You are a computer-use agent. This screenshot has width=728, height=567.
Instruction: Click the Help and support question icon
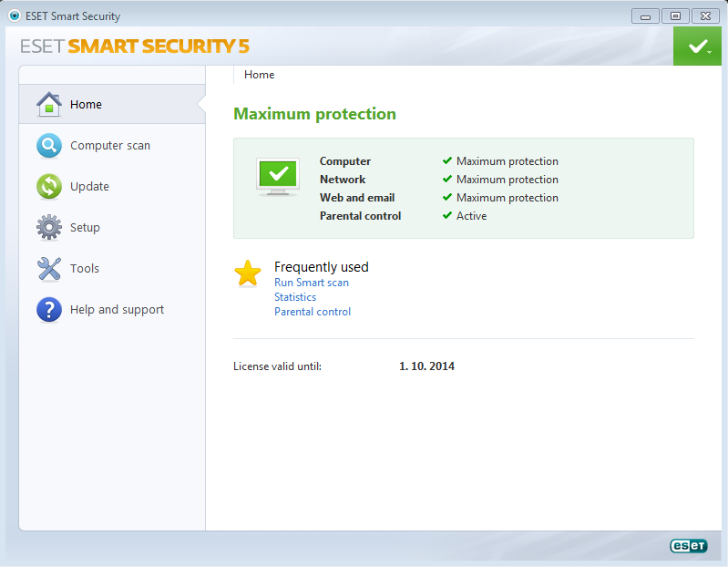(49, 310)
